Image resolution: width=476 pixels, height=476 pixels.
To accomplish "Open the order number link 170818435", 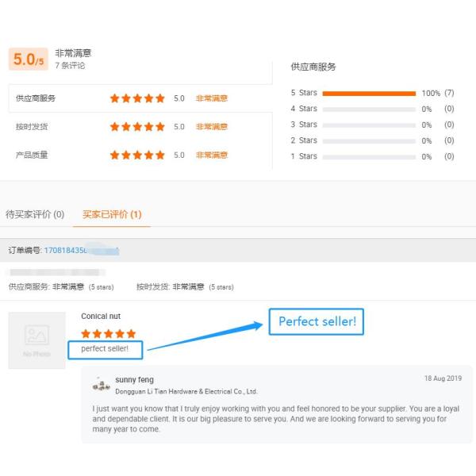I will (81, 251).
